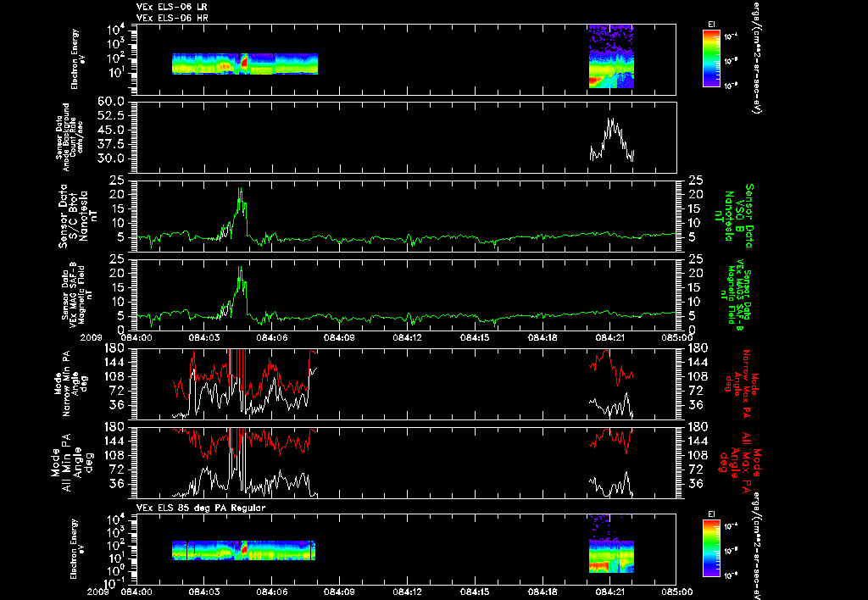Click "084:12" on the middle time axis
868x600 pixels.
[408, 337]
